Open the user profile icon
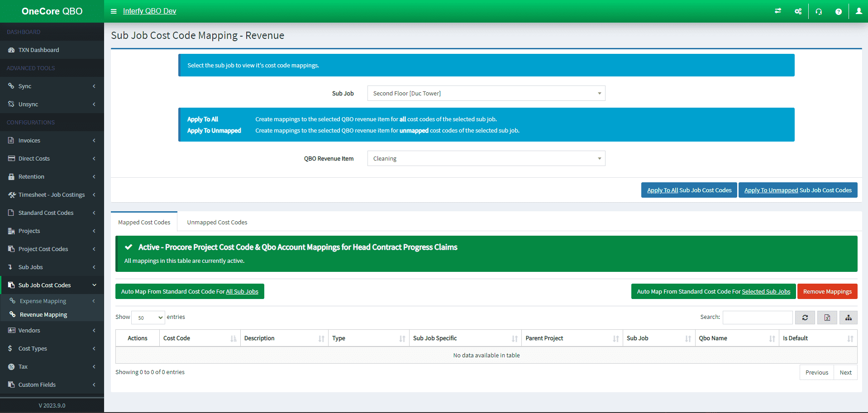 click(858, 11)
